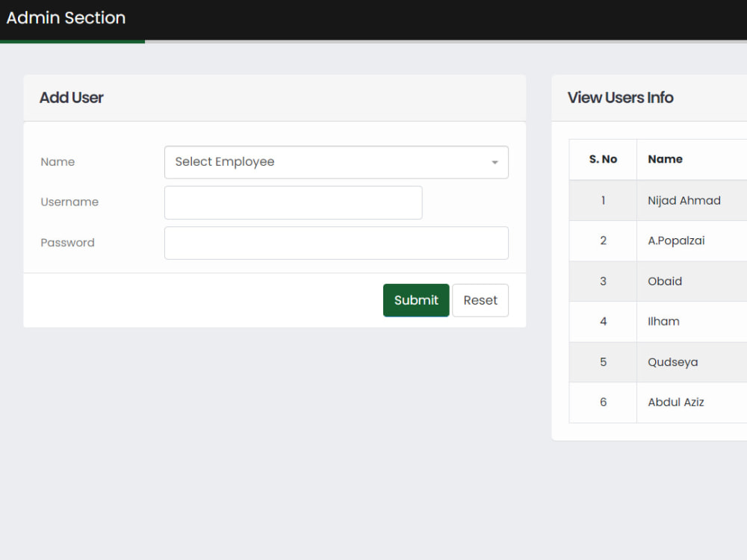The height and width of the screenshot is (560, 747).
Task: Select the Ilham row
Action: pos(658,321)
